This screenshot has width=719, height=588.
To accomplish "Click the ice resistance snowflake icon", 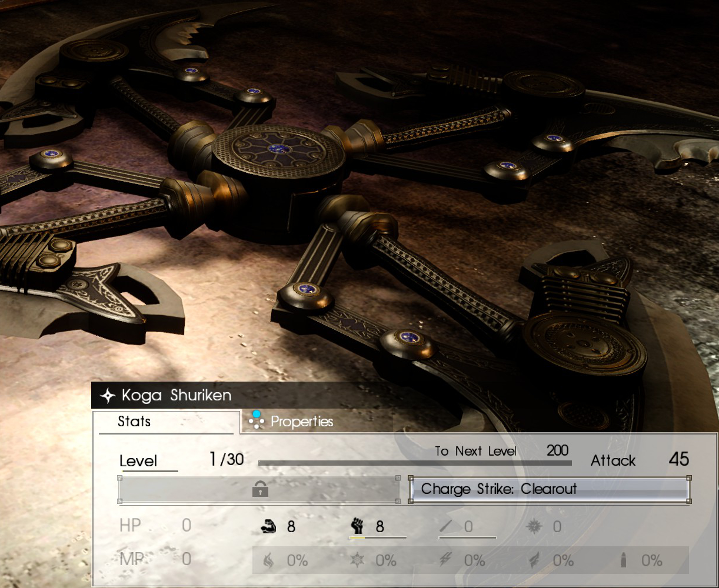I will pyautogui.click(x=357, y=560).
